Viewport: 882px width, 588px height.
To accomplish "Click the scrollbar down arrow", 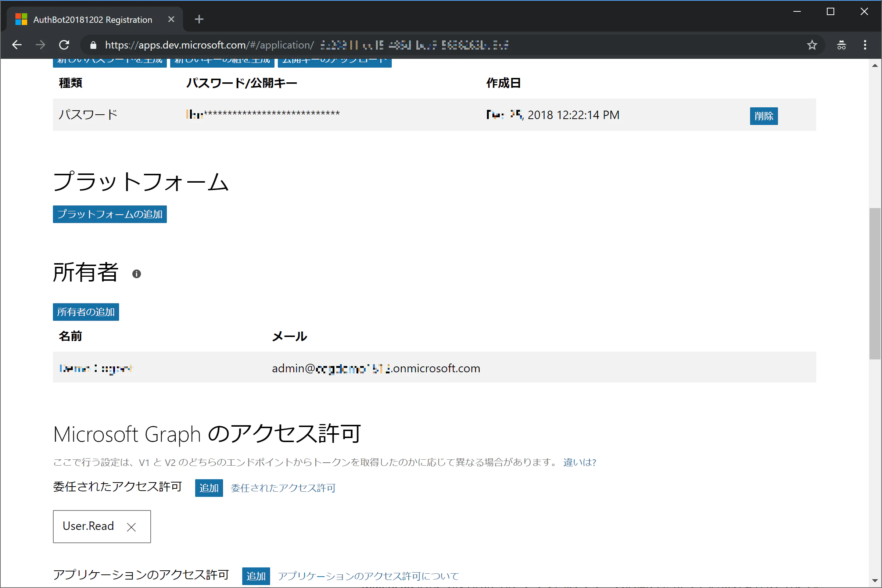I will coord(875,581).
